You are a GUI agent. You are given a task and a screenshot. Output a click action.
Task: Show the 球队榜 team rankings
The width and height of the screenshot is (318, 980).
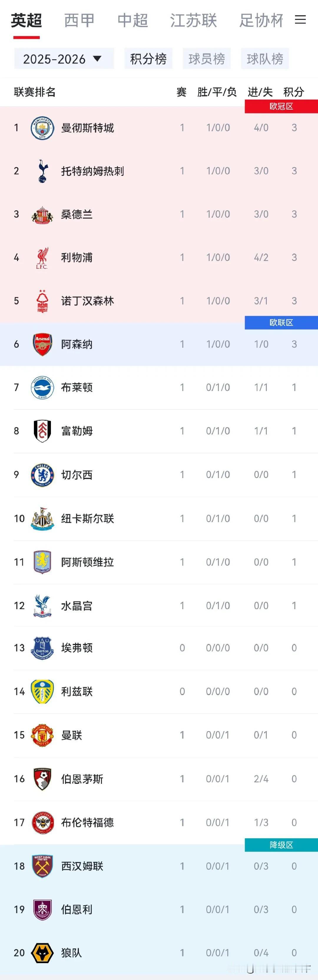click(265, 59)
